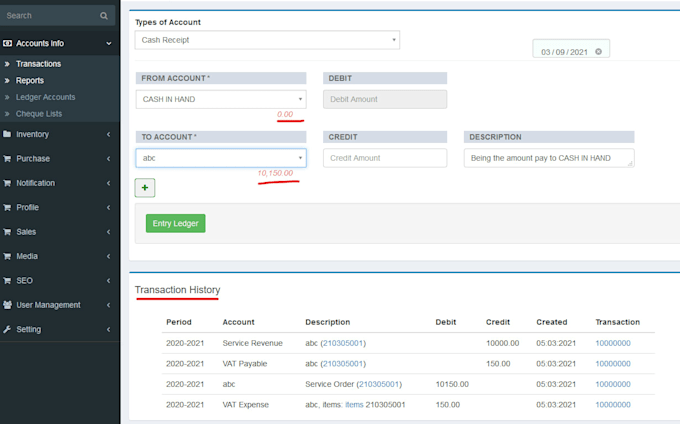This screenshot has width=680, height=424.
Task: Expand the Setting menu chevron
Action: pos(108,329)
